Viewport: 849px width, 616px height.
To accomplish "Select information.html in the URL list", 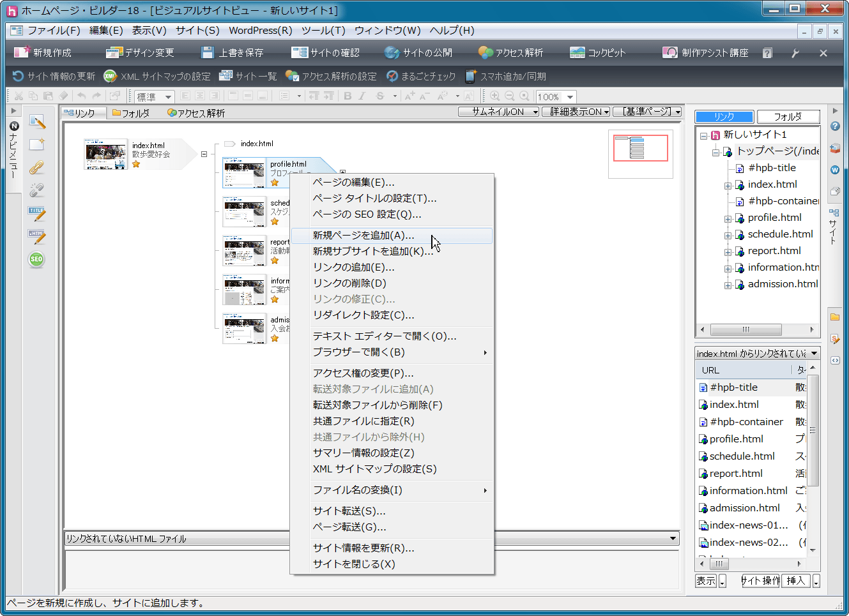I will (748, 491).
